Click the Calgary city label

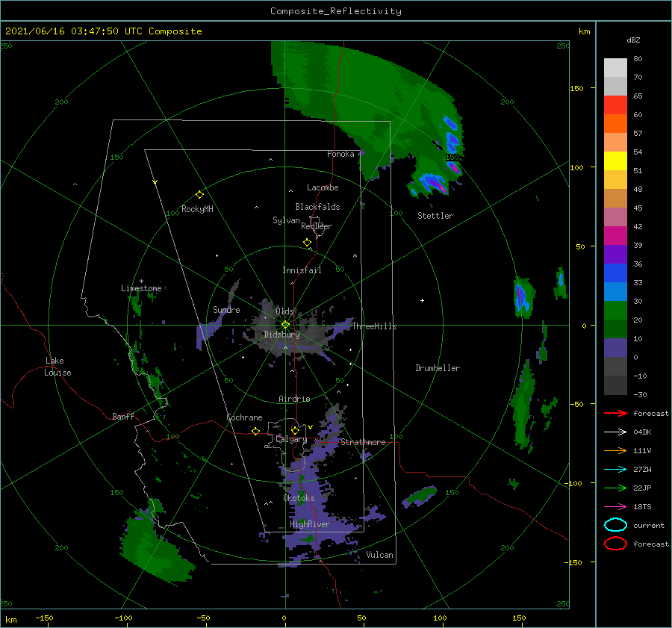click(x=291, y=439)
